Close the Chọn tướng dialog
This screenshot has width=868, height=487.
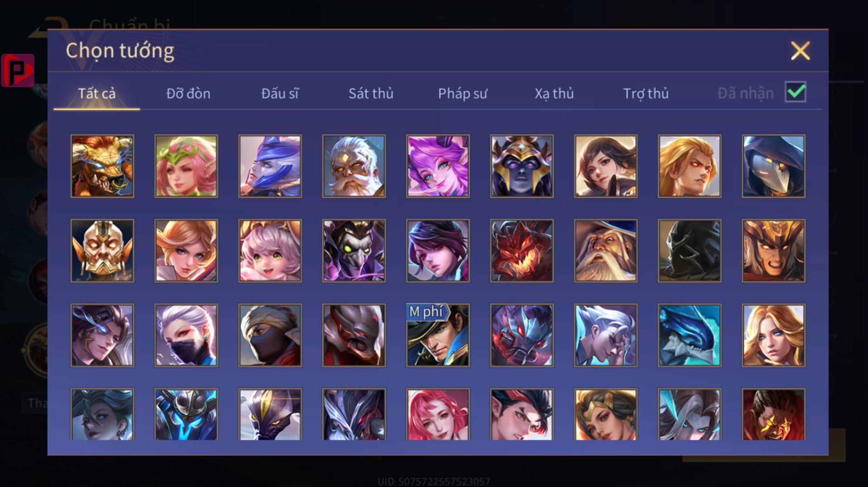coord(800,51)
